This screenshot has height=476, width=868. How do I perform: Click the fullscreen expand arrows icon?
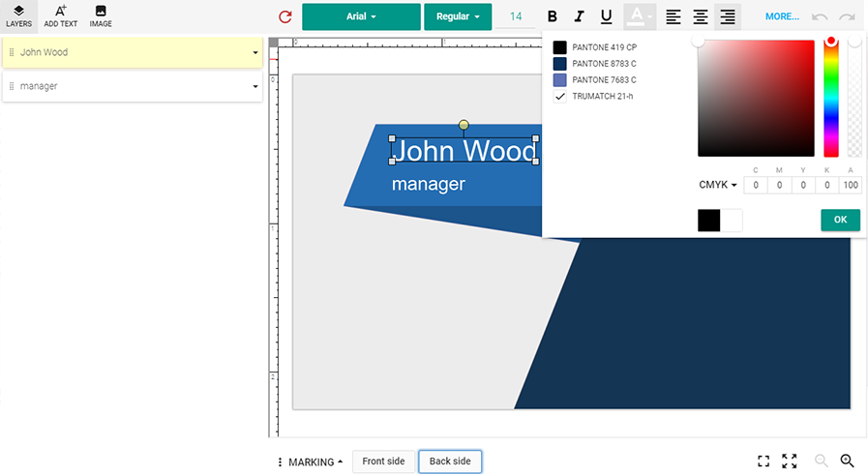[790, 461]
